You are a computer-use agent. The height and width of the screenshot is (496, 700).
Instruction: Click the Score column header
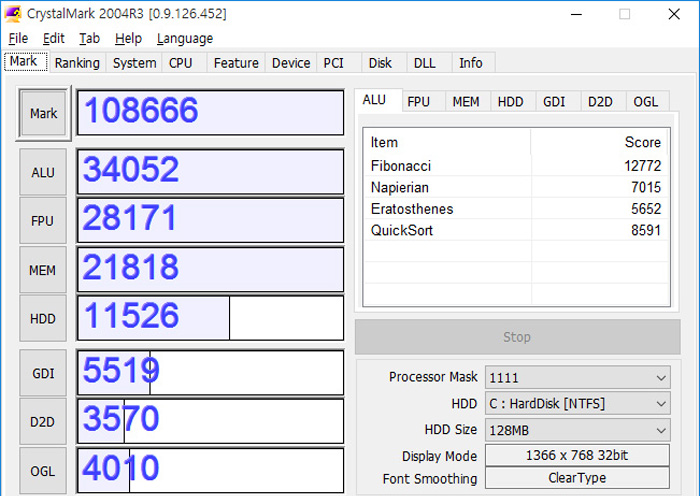[600, 142]
